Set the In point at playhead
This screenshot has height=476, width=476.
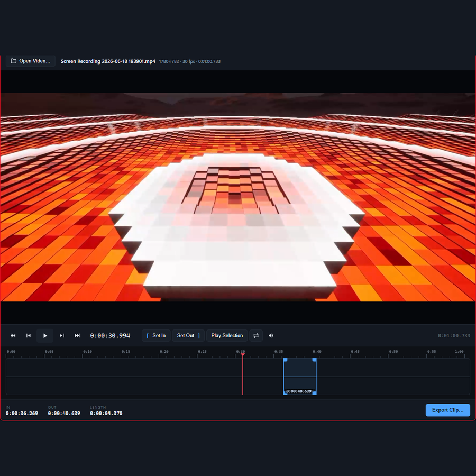[156, 335]
